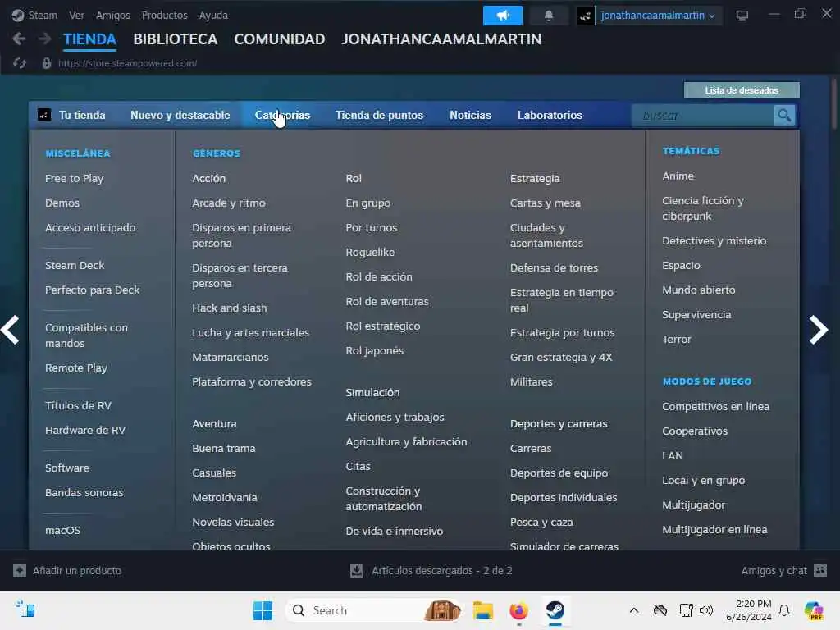Open the jonathancaamalmartin account dropdown
This screenshot has height=630, width=840.
pyautogui.click(x=658, y=16)
